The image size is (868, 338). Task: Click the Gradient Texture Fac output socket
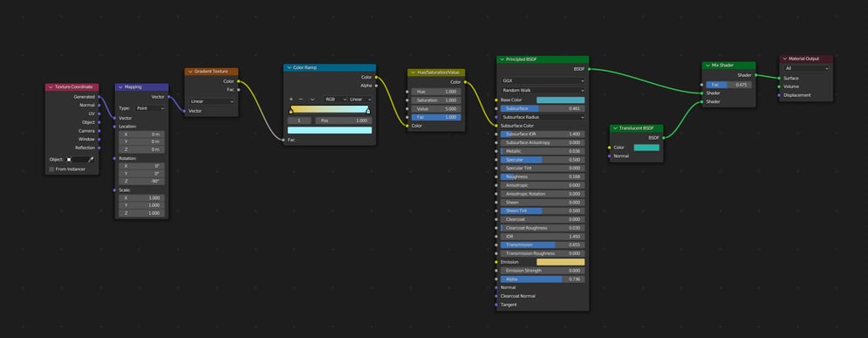click(x=238, y=90)
